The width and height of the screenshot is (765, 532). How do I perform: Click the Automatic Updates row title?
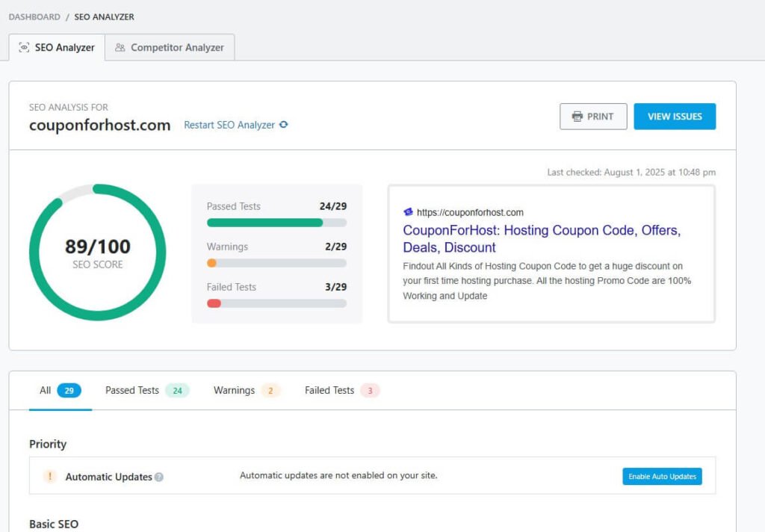(109, 477)
